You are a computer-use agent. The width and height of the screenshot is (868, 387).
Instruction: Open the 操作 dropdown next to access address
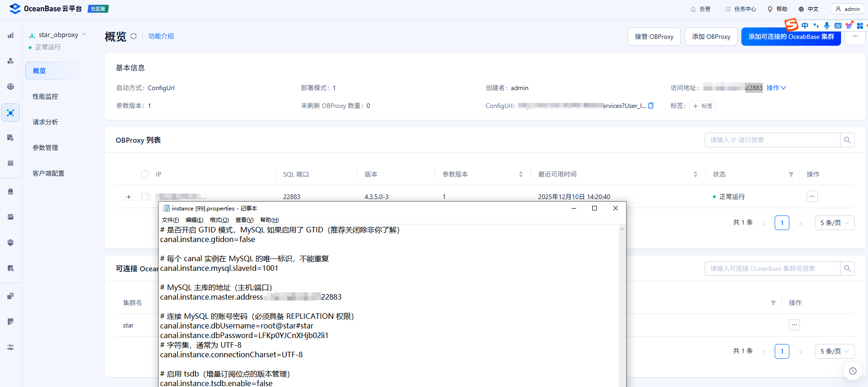776,88
